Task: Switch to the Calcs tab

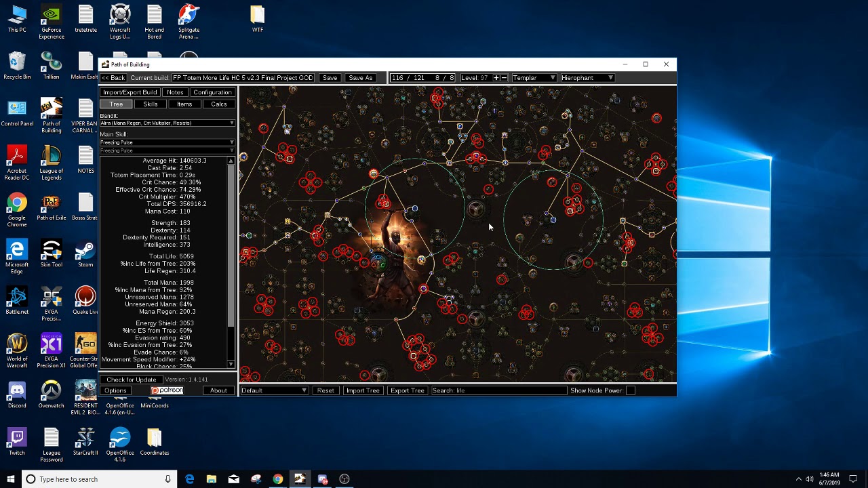Action: pos(218,104)
